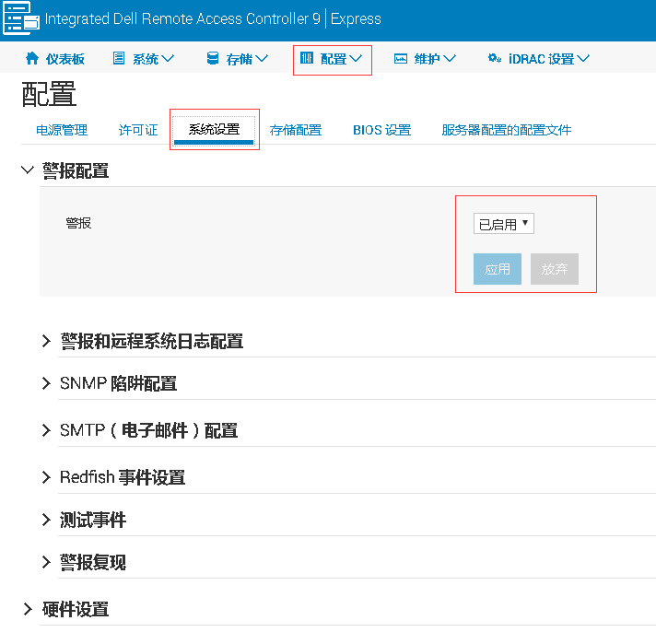Open the 仪表板 dashboard menu item
Viewport: 656px width, 644px height.
point(54,59)
